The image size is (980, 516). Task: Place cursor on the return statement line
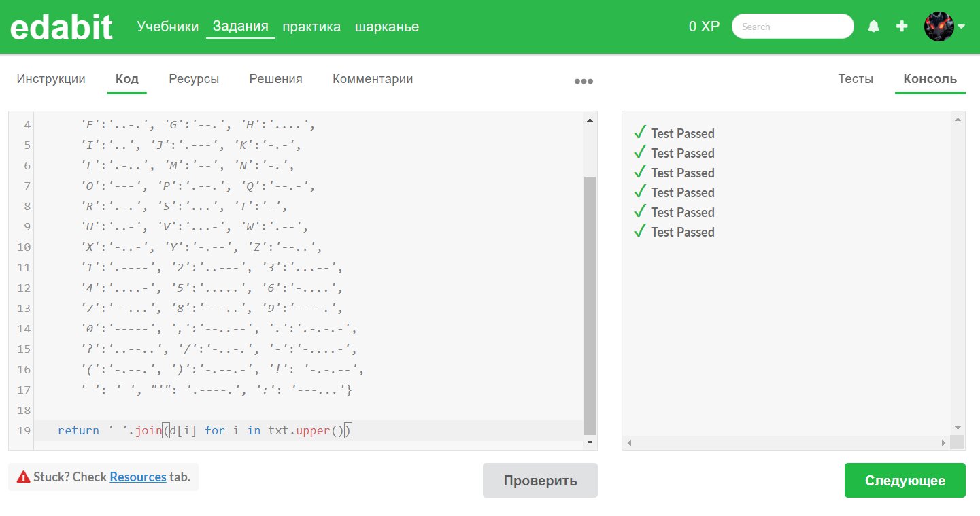309,430
